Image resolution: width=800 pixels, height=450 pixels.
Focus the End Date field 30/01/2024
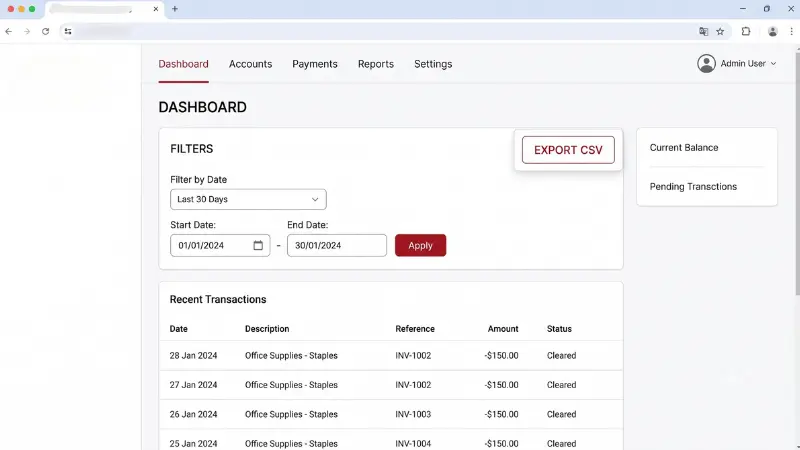coord(337,245)
